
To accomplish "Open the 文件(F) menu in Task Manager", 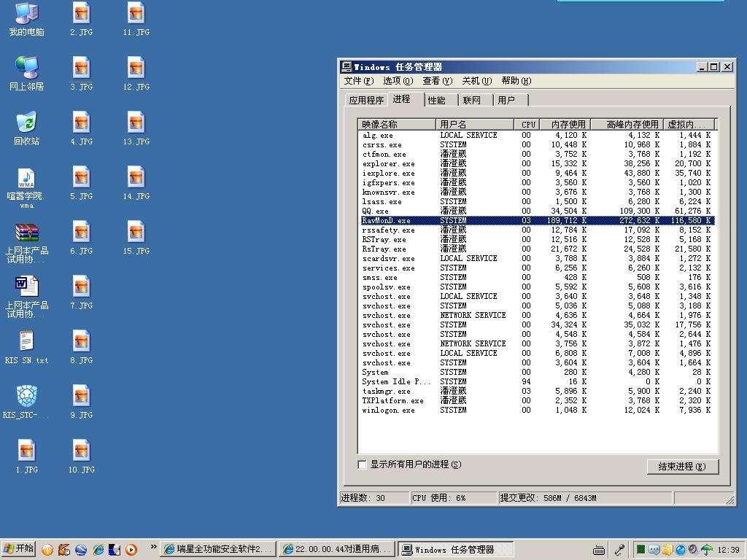I will click(358, 81).
